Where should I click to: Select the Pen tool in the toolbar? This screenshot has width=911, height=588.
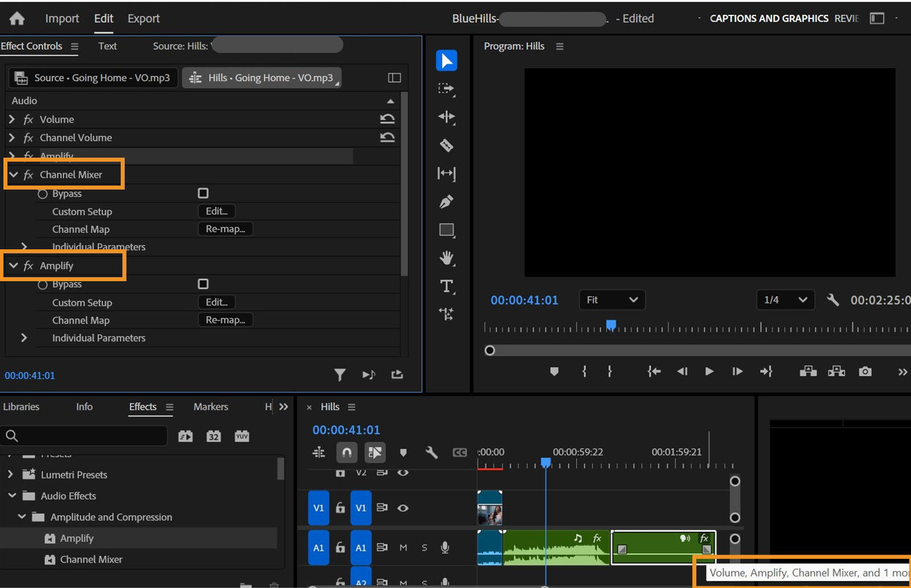tap(447, 202)
